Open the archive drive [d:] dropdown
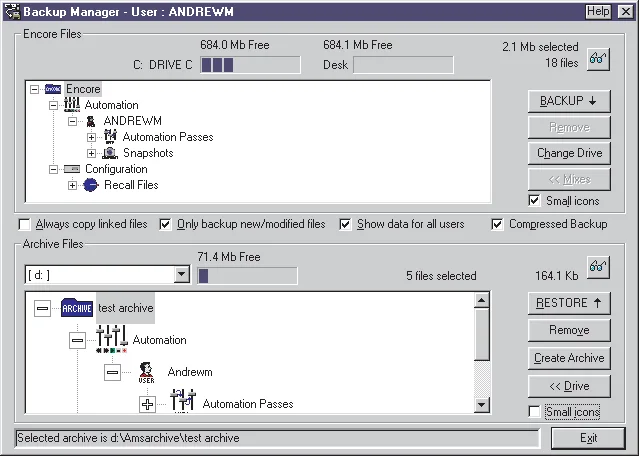Image resolution: width=639 pixels, height=456 pixels. point(181,275)
